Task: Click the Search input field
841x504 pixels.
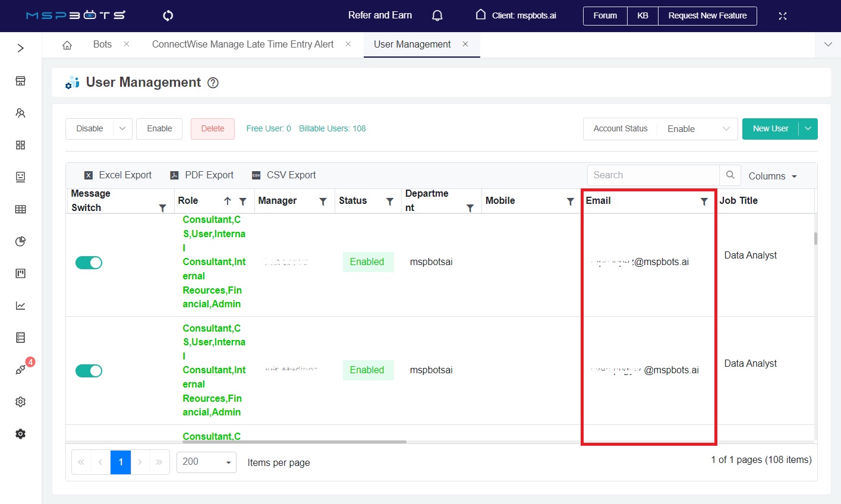Action: point(653,175)
